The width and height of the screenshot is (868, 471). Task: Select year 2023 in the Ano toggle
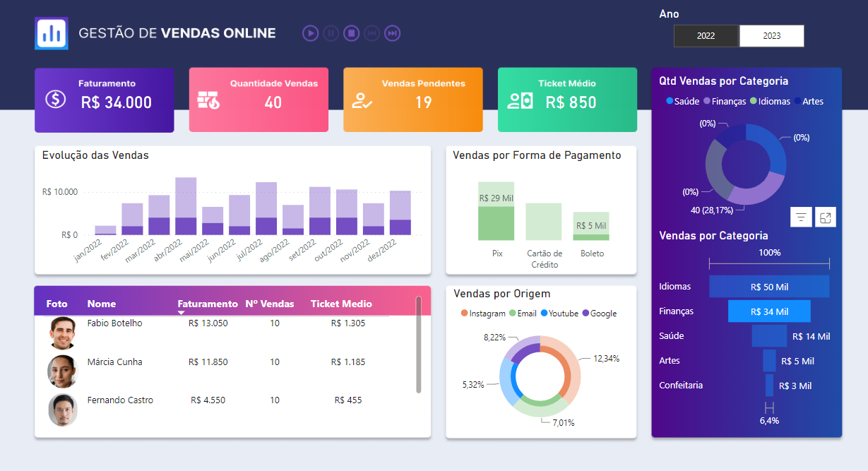pos(771,35)
